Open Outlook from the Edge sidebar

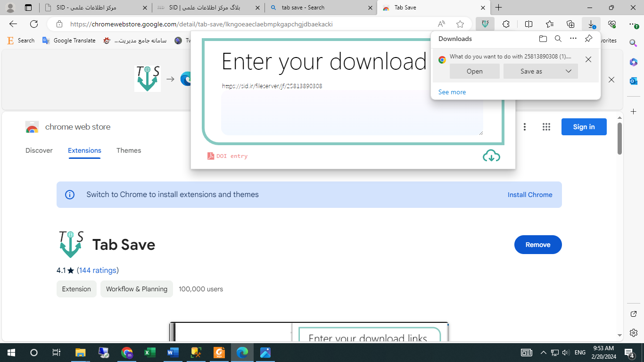[633, 81]
